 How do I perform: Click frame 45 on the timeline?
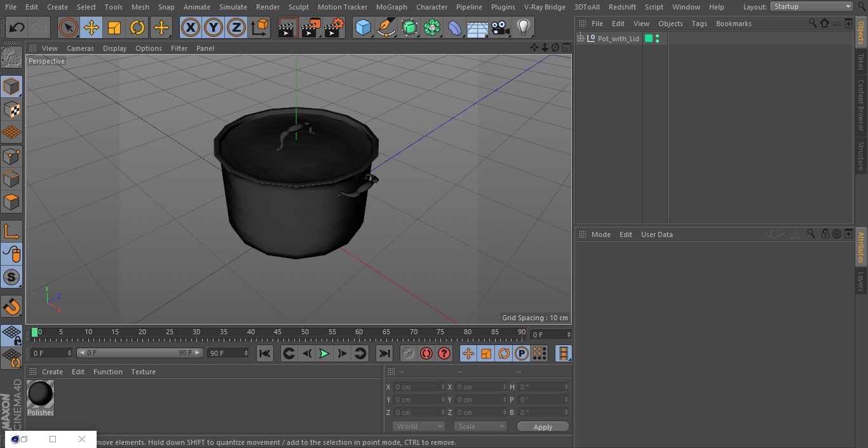click(278, 332)
